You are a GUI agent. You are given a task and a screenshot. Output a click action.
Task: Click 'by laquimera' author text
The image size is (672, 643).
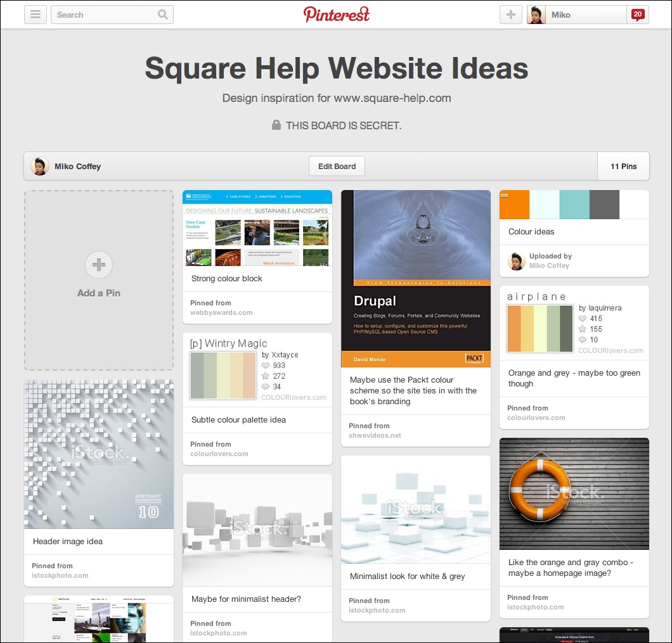click(x=600, y=308)
